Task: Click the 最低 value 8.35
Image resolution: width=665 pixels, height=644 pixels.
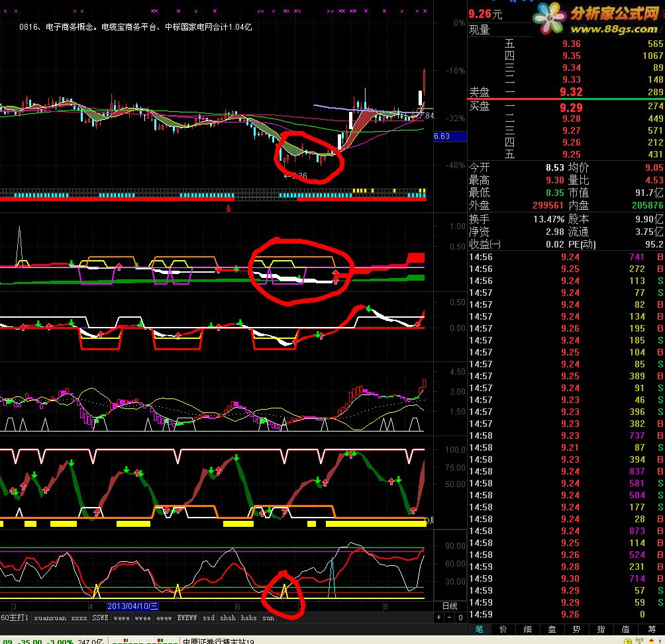Action: [x=555, y=193]
